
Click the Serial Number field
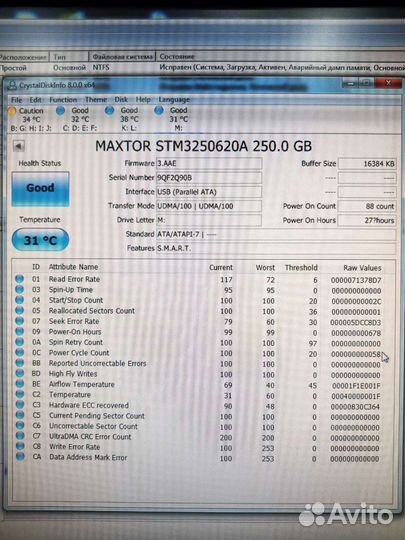[x=209, y=178]
